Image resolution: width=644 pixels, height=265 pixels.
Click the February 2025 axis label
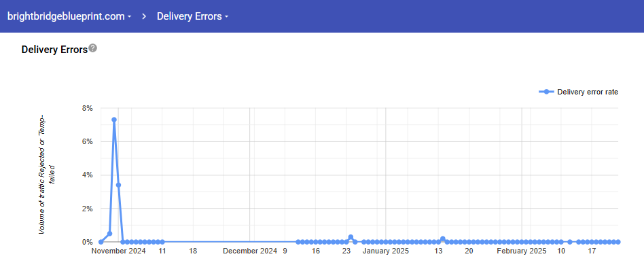522,251
